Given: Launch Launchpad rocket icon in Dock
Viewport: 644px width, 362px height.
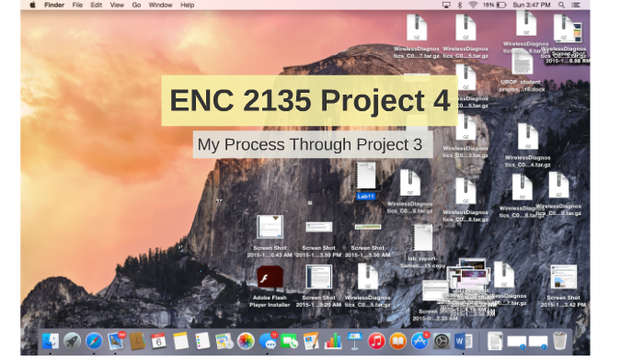Looking at the screenshot, I should (x=72, y=341).
